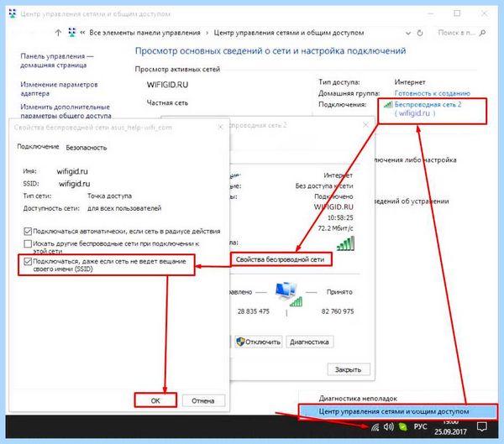504x444 pixels.
Task: Click the network computers activity icon
Action: click(288, 293)
